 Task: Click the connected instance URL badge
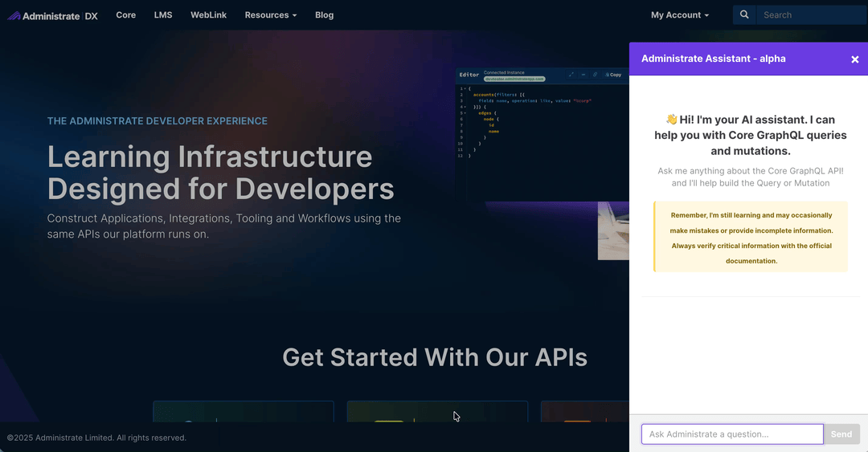pyautogui.click(x=514, y=79)
